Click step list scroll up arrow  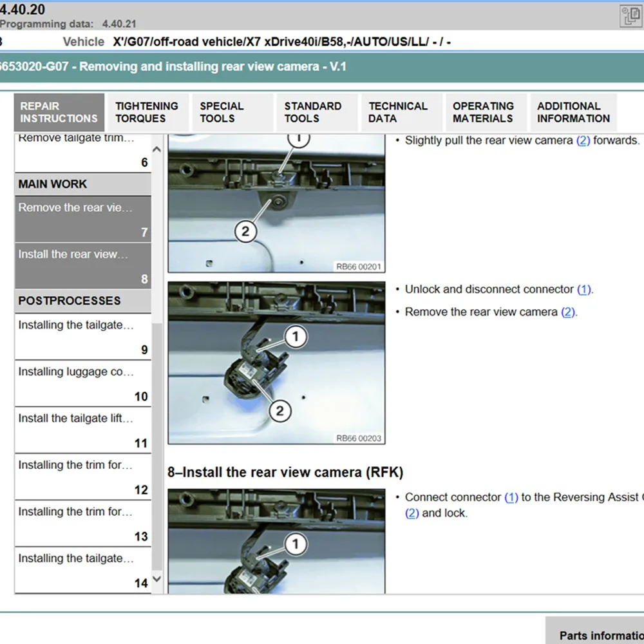click(157, 149)
